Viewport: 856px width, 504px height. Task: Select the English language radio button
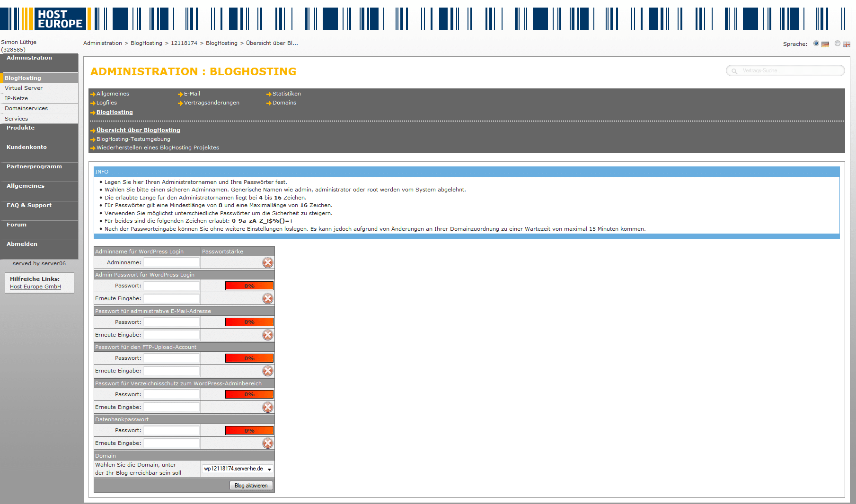838,43
